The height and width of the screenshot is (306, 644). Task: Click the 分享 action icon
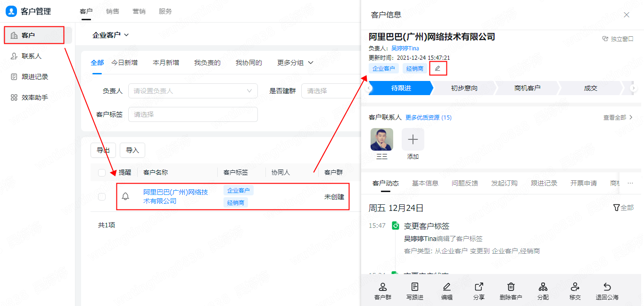(x=479, y=287)
